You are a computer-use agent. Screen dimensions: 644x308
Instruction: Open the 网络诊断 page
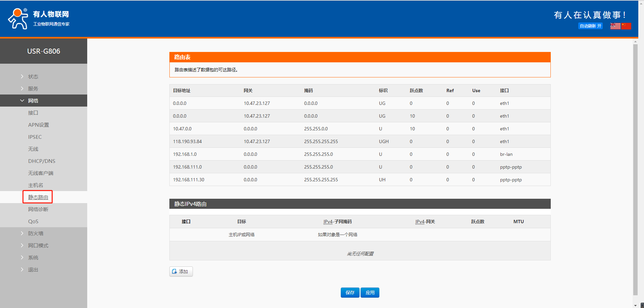tap(38, 209)
